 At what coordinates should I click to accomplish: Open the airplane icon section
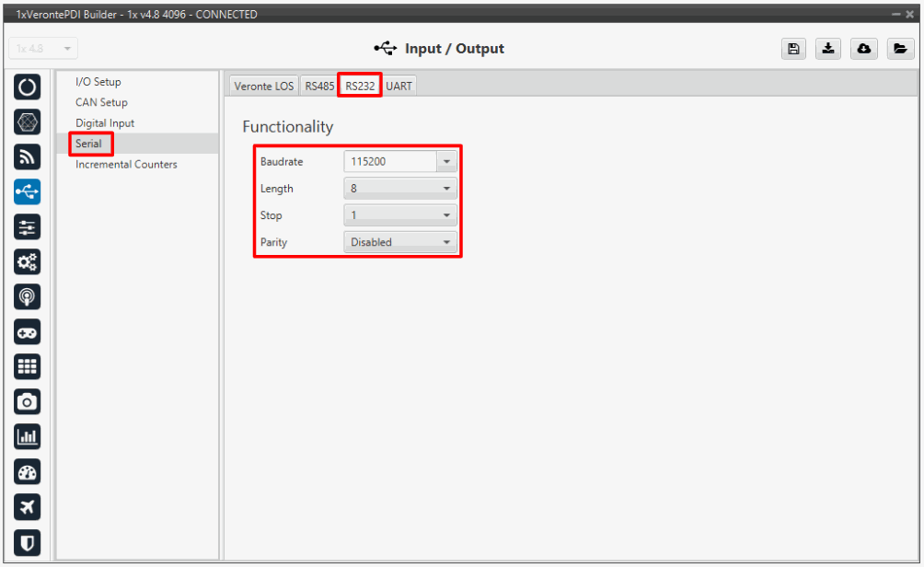point(29,506)
